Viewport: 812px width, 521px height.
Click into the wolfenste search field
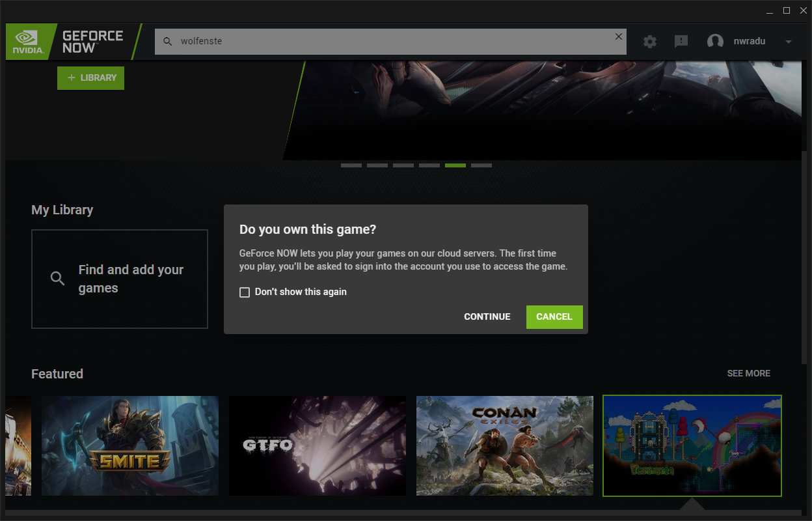pos(390,42)
